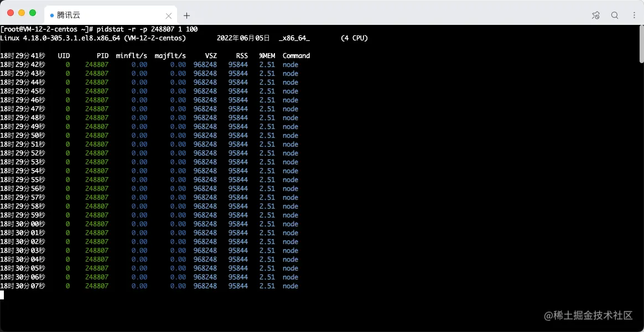Image resolution: width=644 pixels, height=332 pixels.
Task: Click timestamp 18时30分06秒
Action: click(x=23, y=277)
